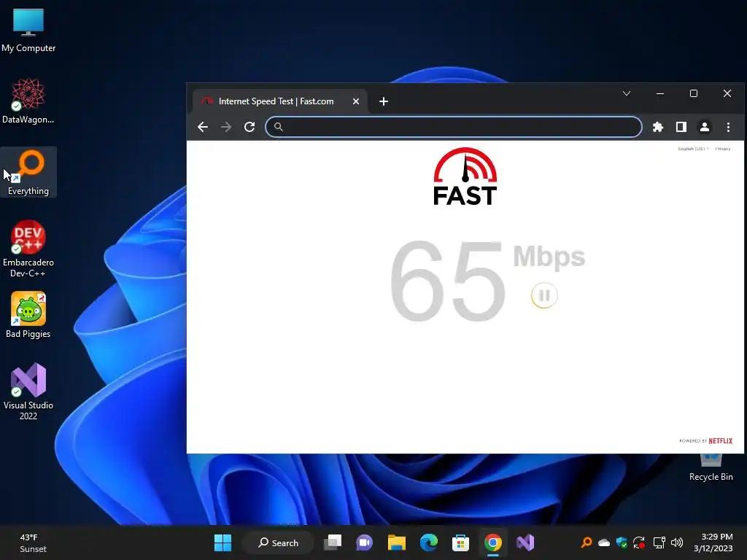This screenshot has height=560, width=747.
Task: Toggle Chrome side panel
Action: pyautogui.click(x=681, y=127)
